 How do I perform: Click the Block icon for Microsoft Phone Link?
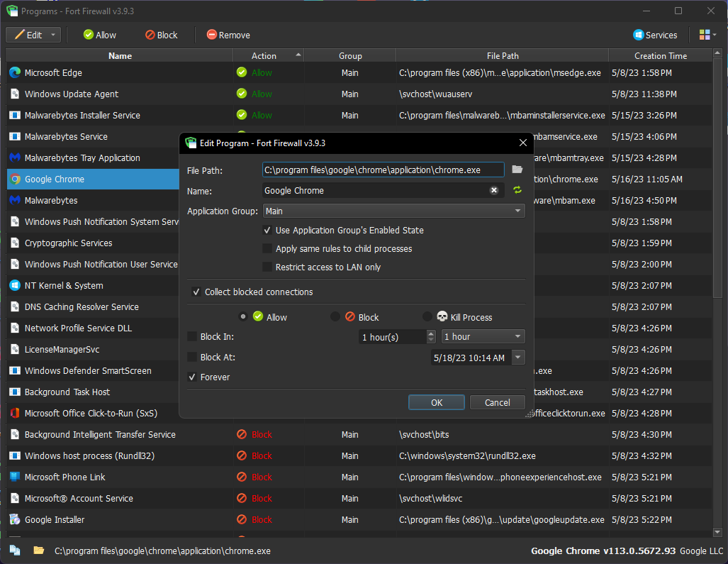(242, 477)
